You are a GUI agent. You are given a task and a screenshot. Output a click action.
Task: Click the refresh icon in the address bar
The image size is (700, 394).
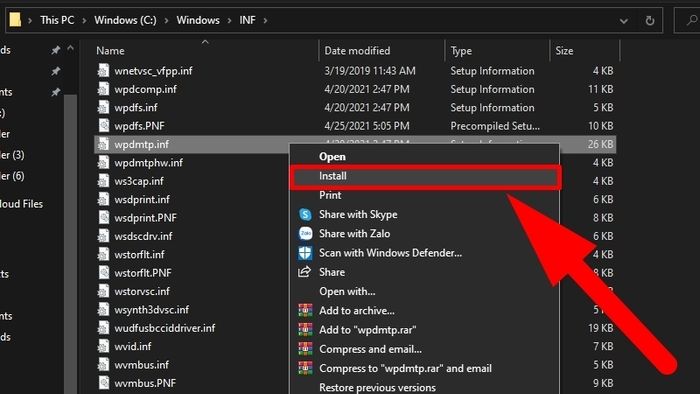coord(650,21)
